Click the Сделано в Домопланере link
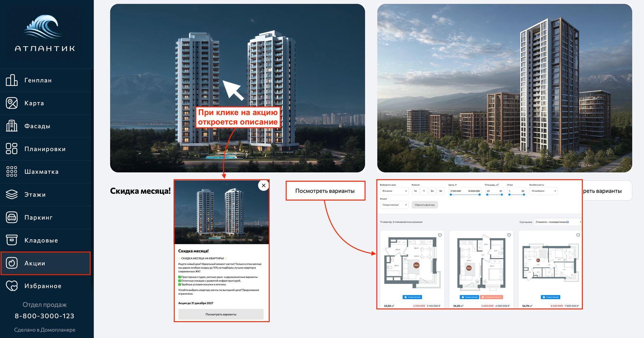Viewport: 644px width, 338px height. (45, 330)
